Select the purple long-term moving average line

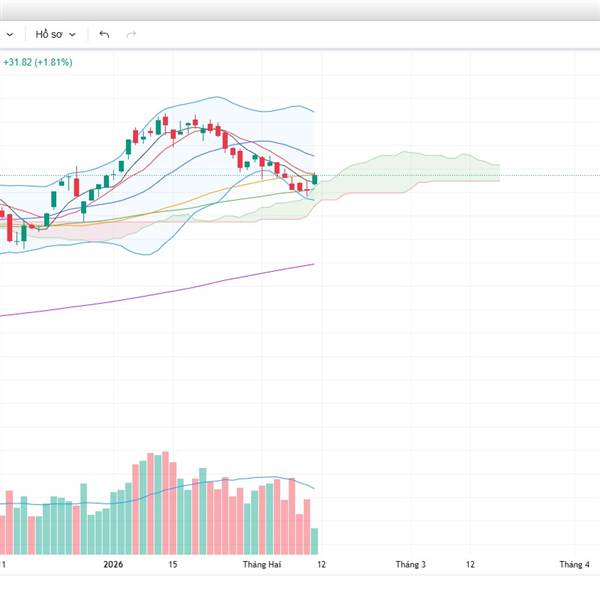click(200, 286)
